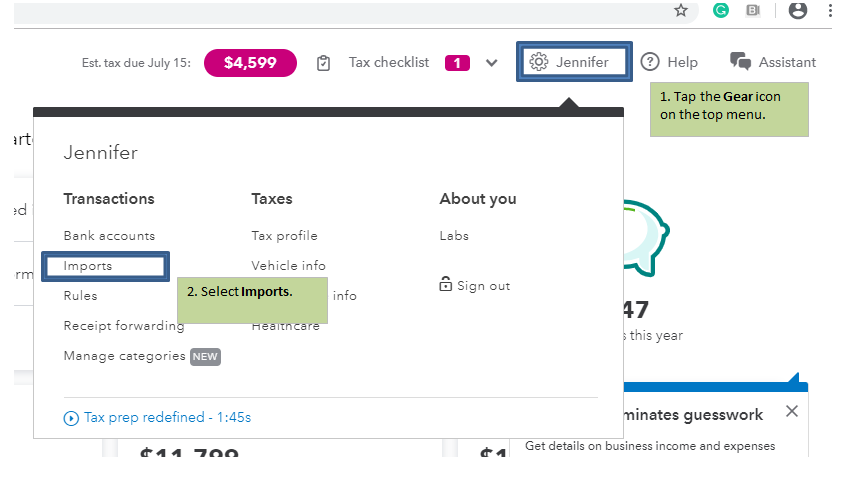The width and height of the screenshot is (851, 495).
Task: Go to Rules under Transactions
Action: (x=80, y=296)
